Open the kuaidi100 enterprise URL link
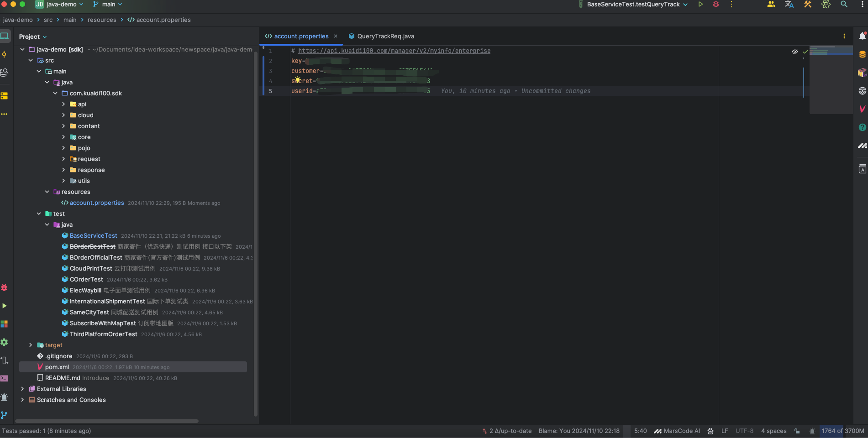Viewport: 868px width, 438px height. pos(395,51)
